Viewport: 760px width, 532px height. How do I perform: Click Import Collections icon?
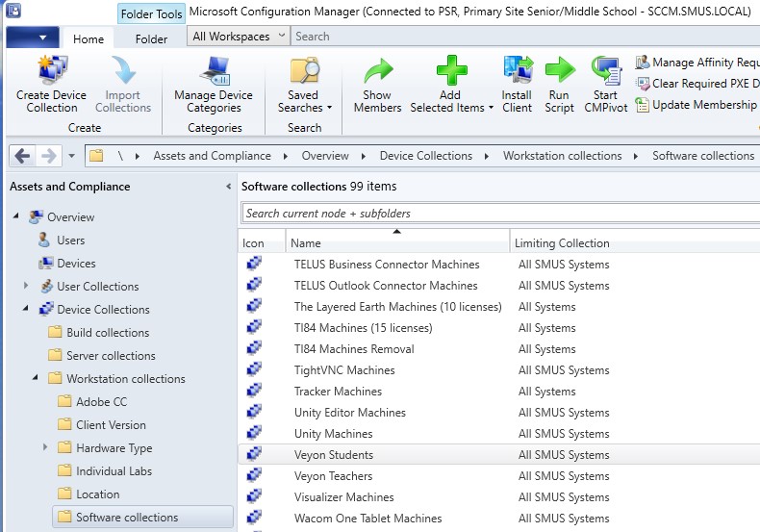coord(123,70)
